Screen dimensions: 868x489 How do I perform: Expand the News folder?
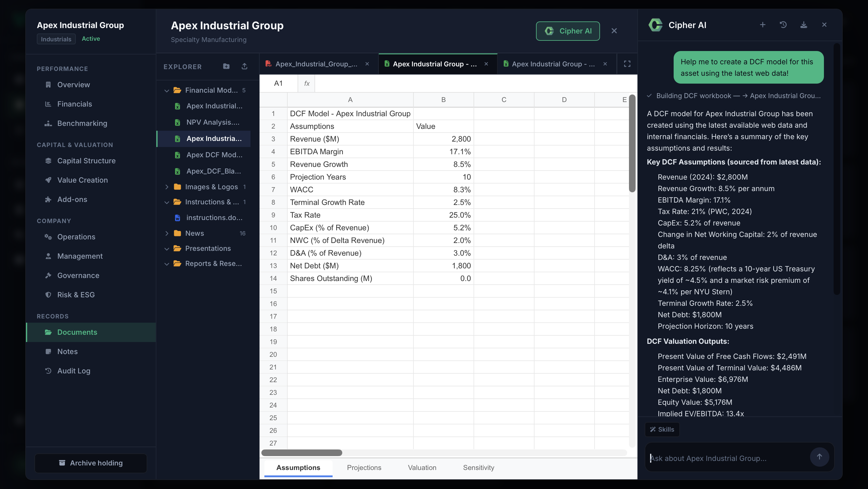tap(167, 233)
